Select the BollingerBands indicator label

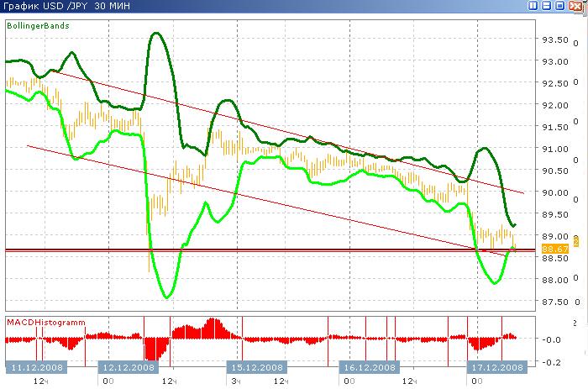pyautogui.click(x=38, y=26)
